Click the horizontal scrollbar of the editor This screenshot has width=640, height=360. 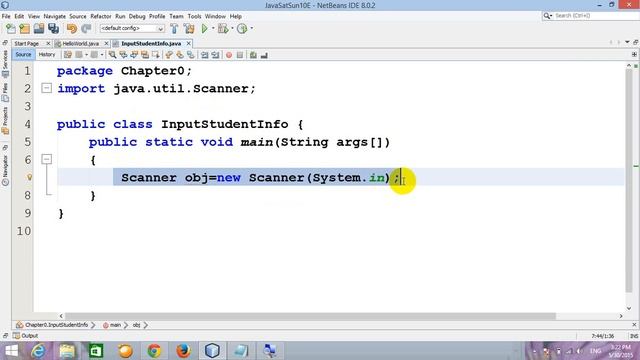310,316
